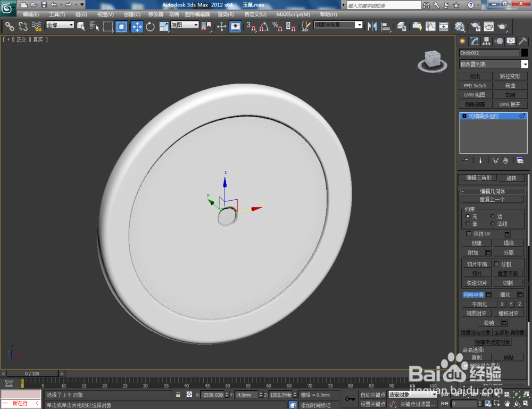Open the Hierarchy command panel tab
532x409 pixels.
click(487, 41)
